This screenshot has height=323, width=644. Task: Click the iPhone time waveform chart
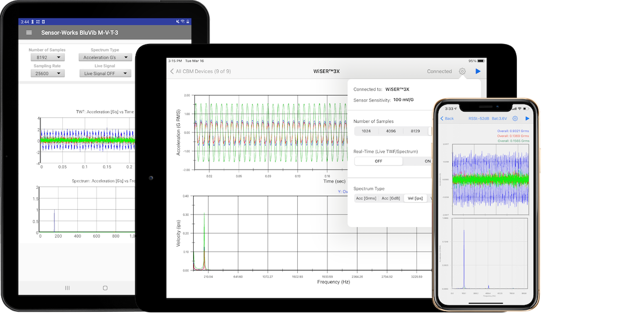tap(490, 179)
